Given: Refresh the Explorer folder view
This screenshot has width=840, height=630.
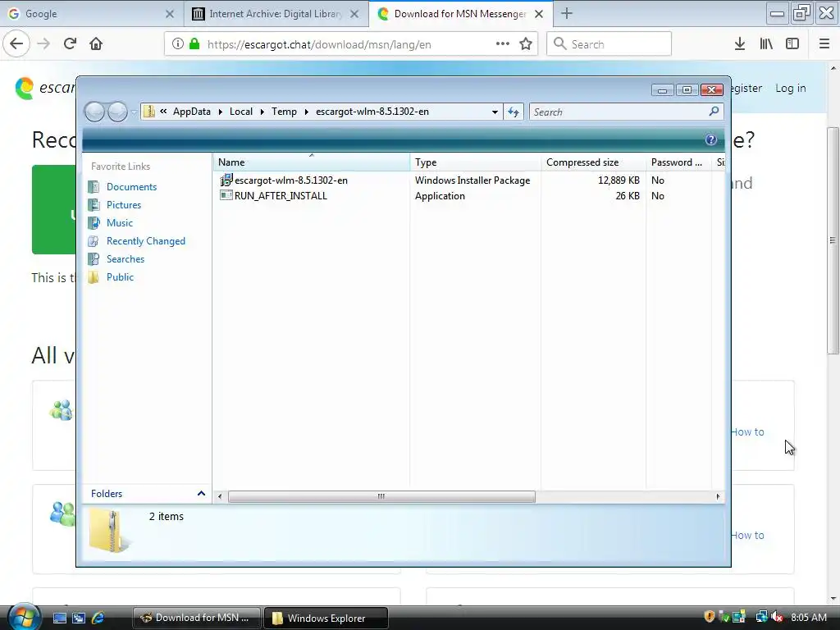Looking at the screenshot, I should click(x=514, y=112).
